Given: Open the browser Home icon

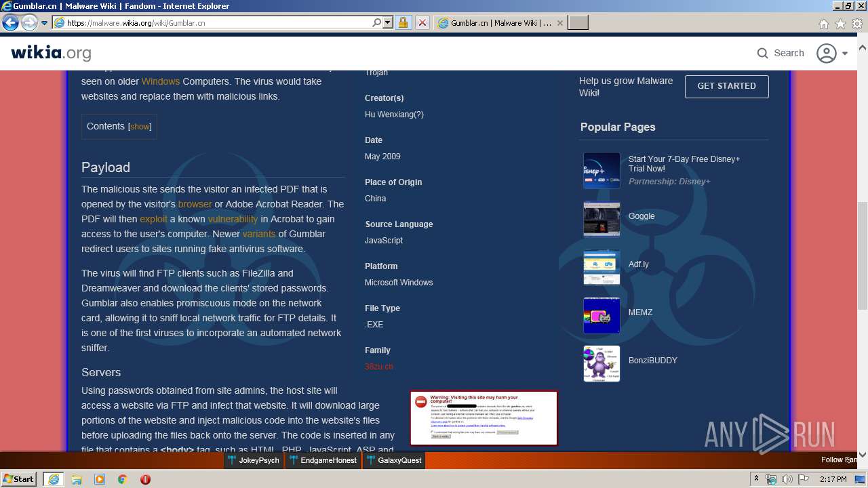Looking at the screenshot, I should (823, 24).
